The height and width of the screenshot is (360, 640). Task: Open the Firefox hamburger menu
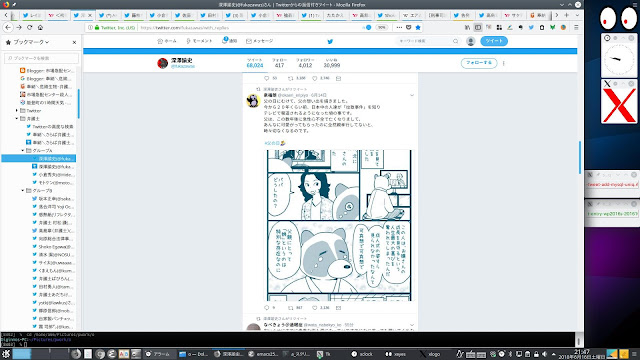[576, 27]
